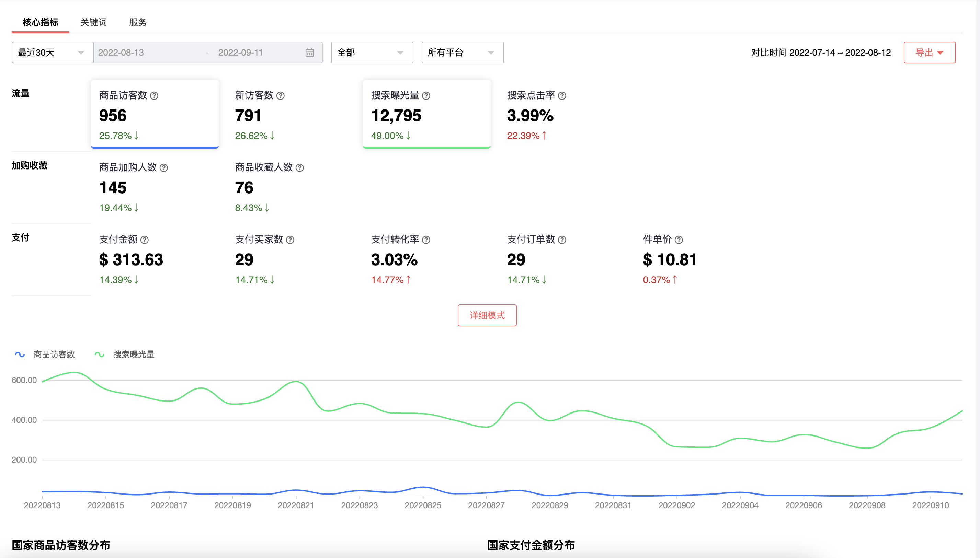Expand the 全部 filter dropdown
The image size is (980, 558).
pos(372,53)
